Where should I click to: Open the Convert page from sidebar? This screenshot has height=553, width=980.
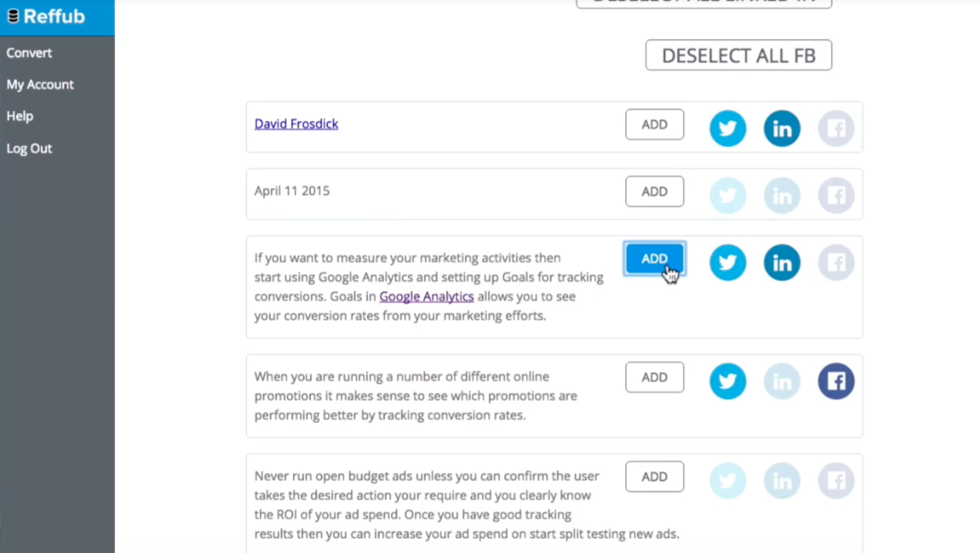click(29, 53)
